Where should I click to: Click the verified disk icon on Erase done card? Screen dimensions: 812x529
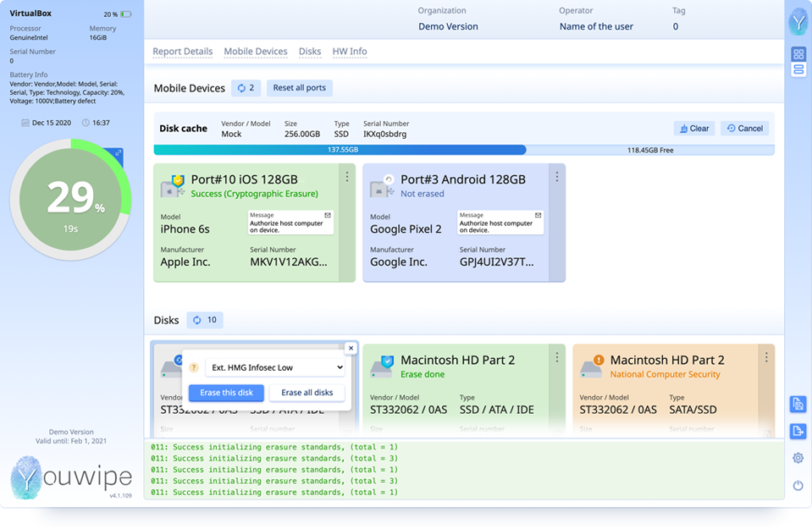(x=382, y=366)
